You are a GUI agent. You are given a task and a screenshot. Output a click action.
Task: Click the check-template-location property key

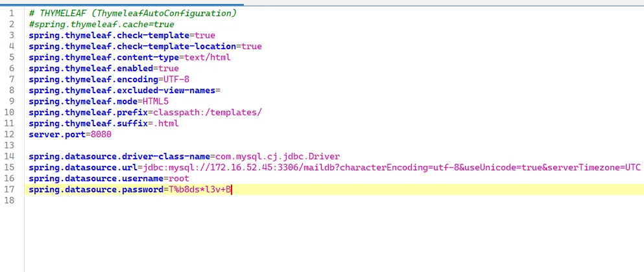(x=132, y=46)
